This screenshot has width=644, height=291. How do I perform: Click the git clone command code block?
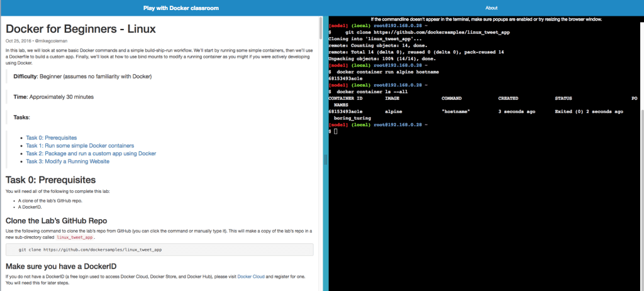pyautogui.click(x=159, y=250)
